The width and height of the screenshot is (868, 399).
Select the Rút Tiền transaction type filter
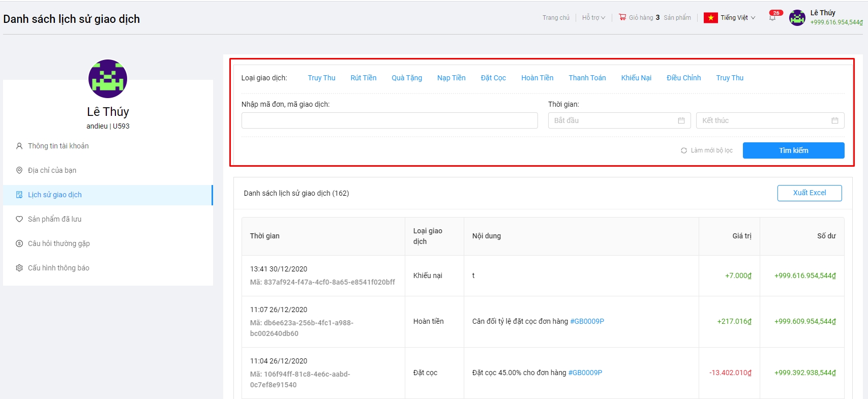coord(363,78)
